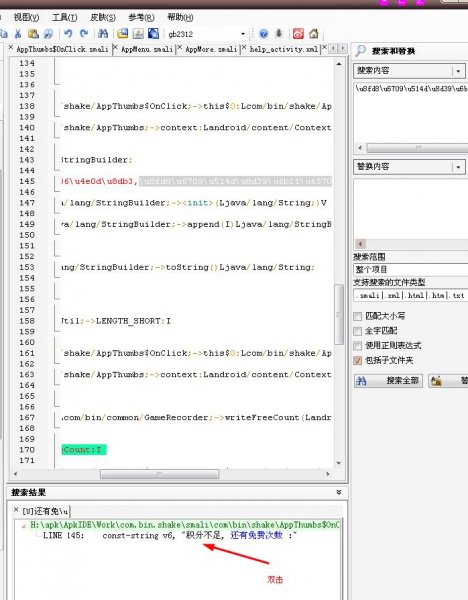Uncheck the 包括子文件夹 checkbox
Image resolution: width=468 pixels, height=600 pixels.
tap(357, 360)
